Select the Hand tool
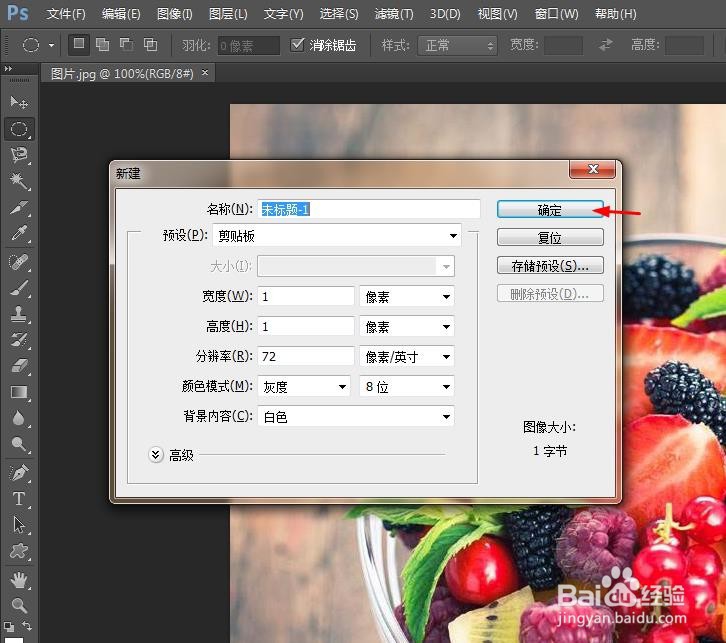 click(19, 580)
